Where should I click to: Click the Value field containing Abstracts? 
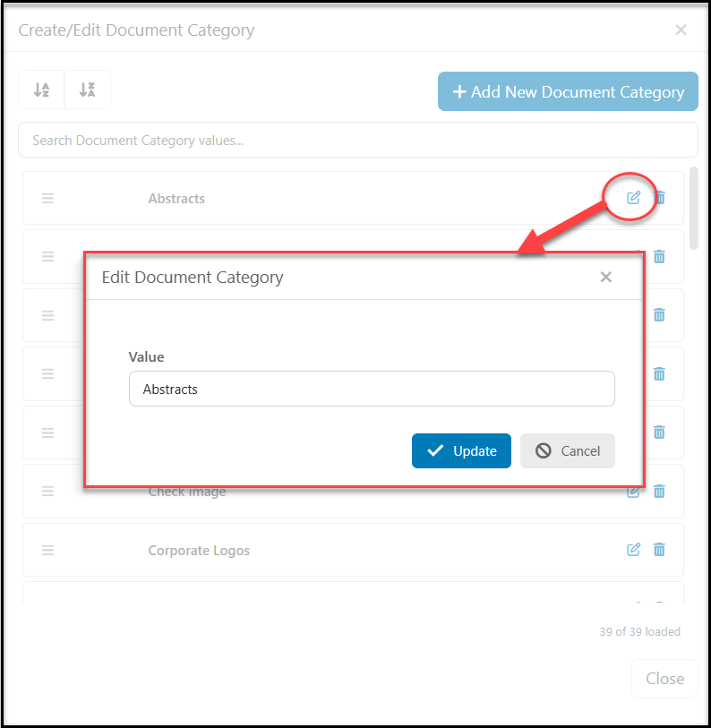point(372,389)
